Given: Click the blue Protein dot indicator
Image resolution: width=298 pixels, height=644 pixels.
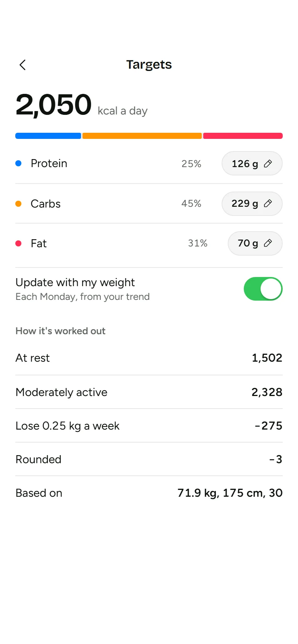Looking at the screenshot, I should point(18,163).
